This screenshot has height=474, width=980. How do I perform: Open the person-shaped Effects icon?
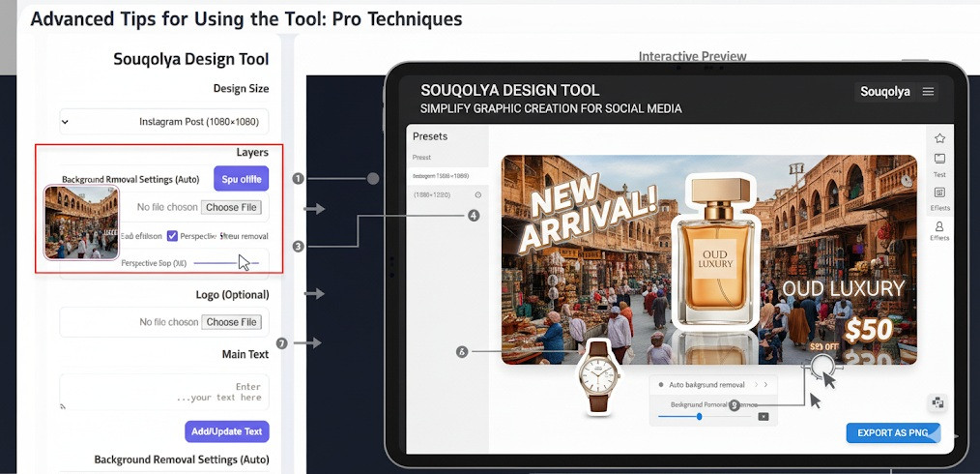(x=939, y=226)
